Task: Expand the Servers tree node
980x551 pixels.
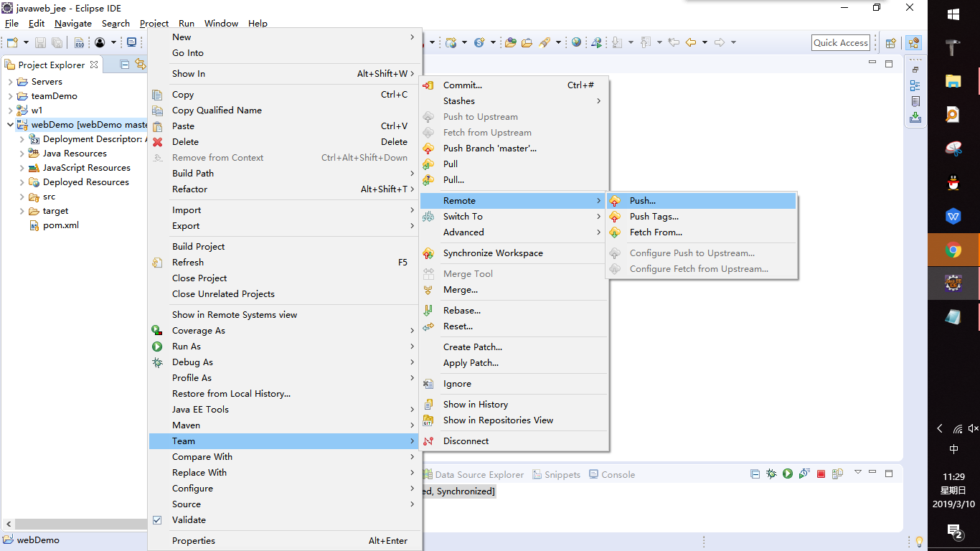Action: click(11, 82)
